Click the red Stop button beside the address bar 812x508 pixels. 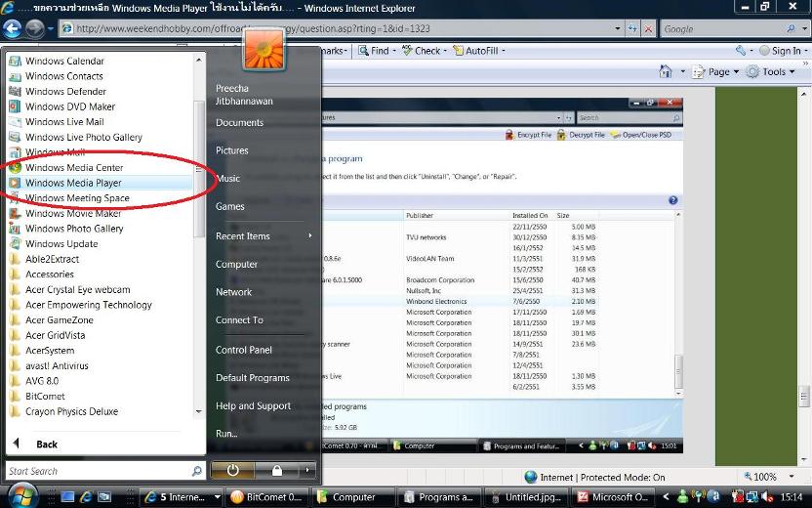click(648, 29)
